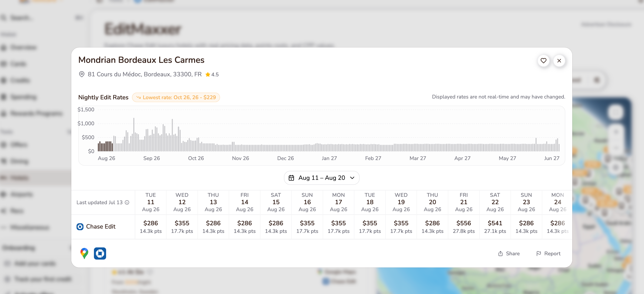Pick the $355 rate under SUN 16
This screenshot has height=294, width=644.
307,227
